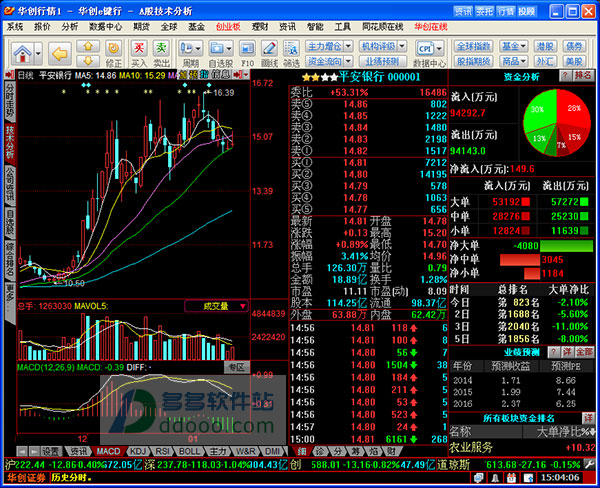Open the 主力增仓 dropdown

[348, 46]
